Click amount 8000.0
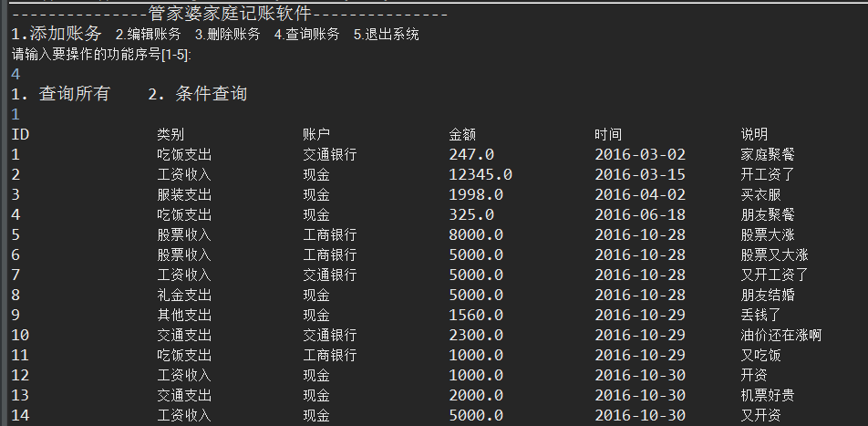The width and height of the screenshot is (868, 426). tap(476, 234)
